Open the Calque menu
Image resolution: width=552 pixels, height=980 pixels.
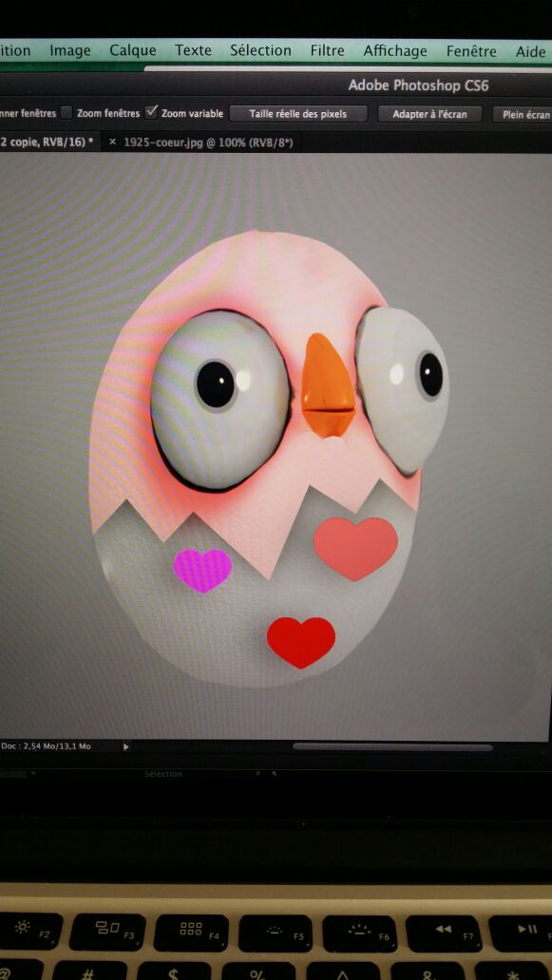coord(132,50)
